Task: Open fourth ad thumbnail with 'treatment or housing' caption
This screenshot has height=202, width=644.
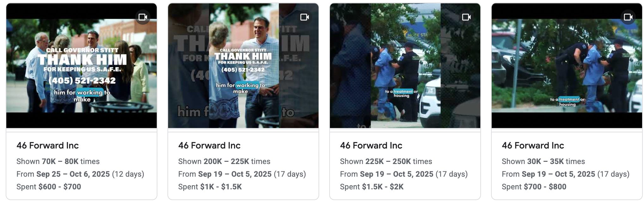Action: 567,66
